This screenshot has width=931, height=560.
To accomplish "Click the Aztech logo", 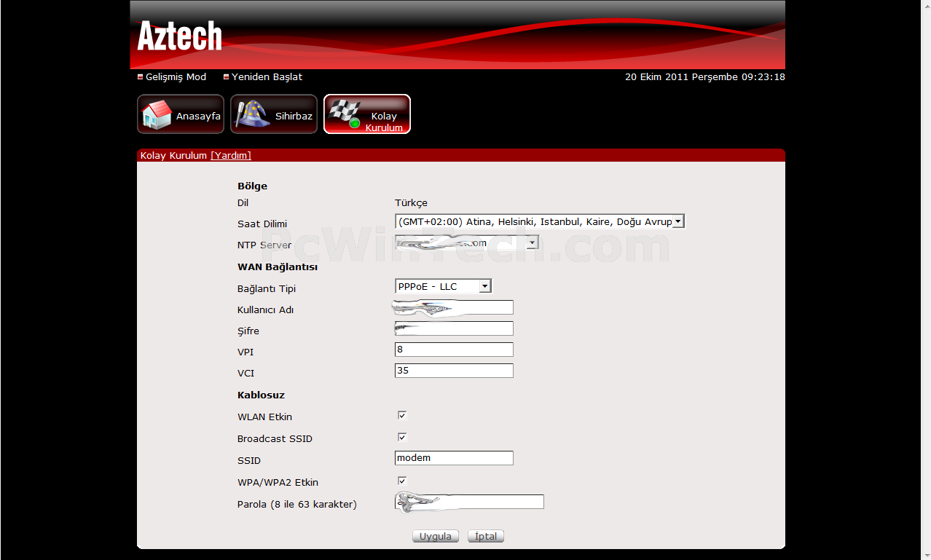I will click(x=179, y=36).
